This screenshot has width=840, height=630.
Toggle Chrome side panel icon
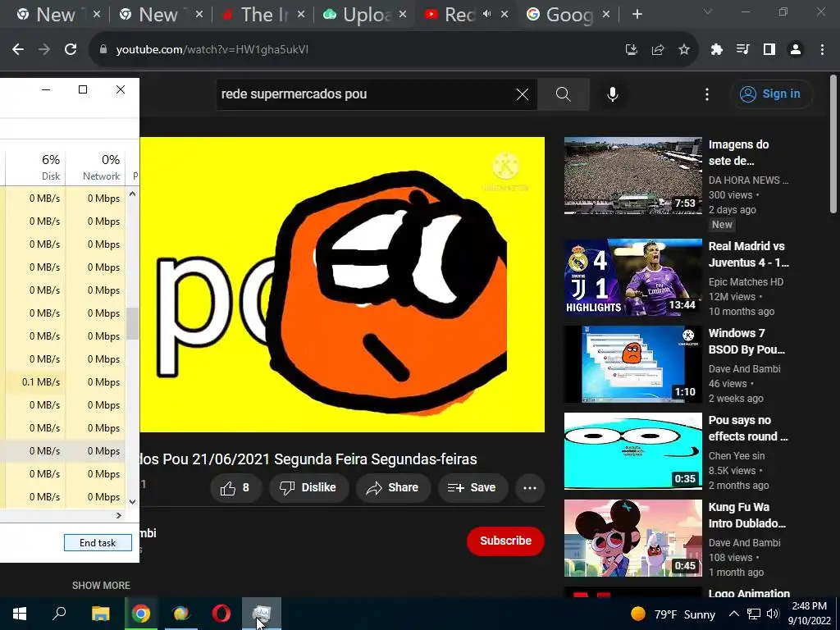[769, 50]
